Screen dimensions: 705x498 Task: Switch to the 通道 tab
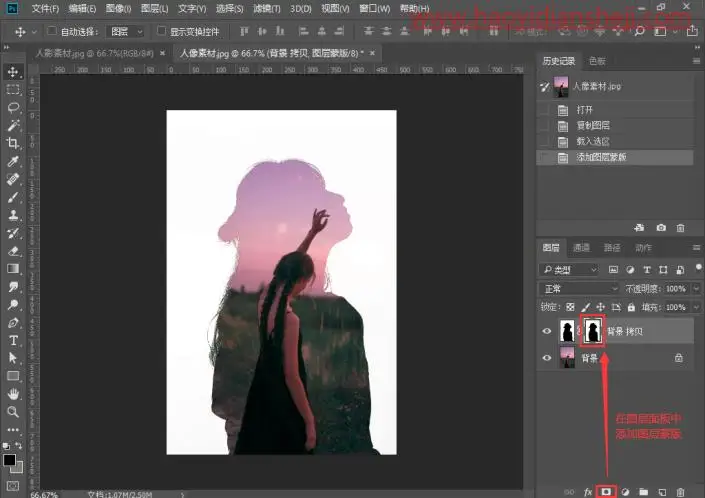pos(581,248)
